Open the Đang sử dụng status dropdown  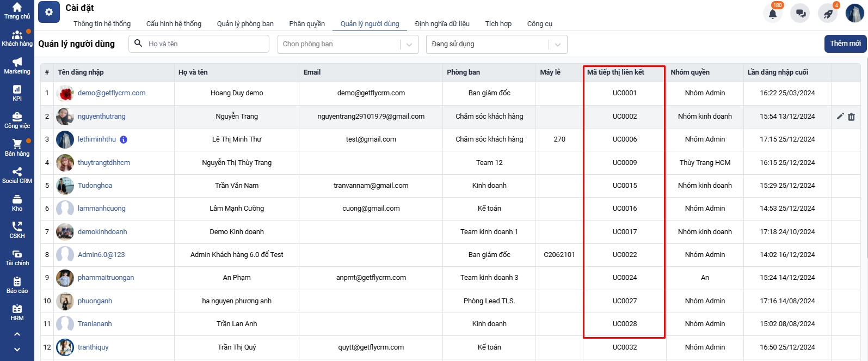[496, 44]
